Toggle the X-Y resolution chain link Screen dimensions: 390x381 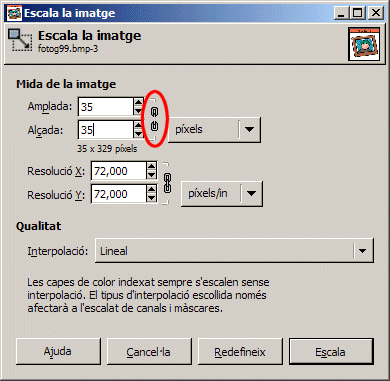[x=168, y=183]
